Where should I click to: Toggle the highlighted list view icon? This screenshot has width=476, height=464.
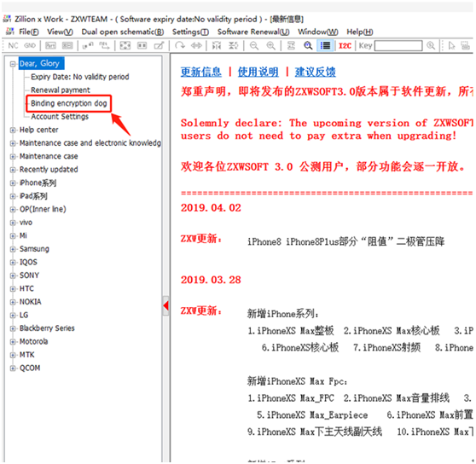pyautogui.click(x=325, y=46)
